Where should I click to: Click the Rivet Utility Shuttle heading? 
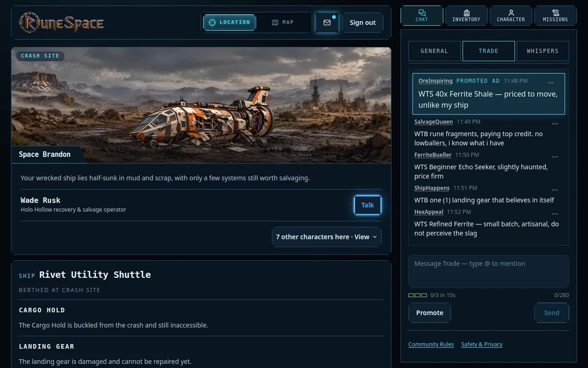pos(95,275)
